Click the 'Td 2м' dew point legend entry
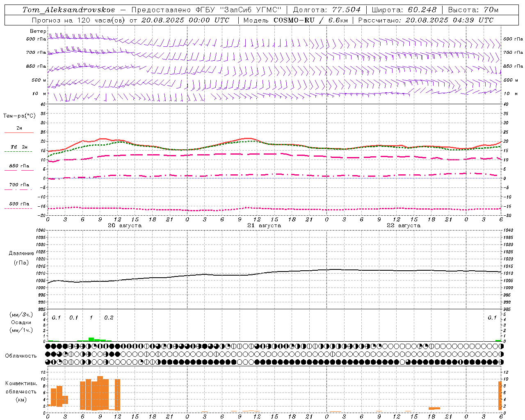The image size is (525, 420). [19, 147]
